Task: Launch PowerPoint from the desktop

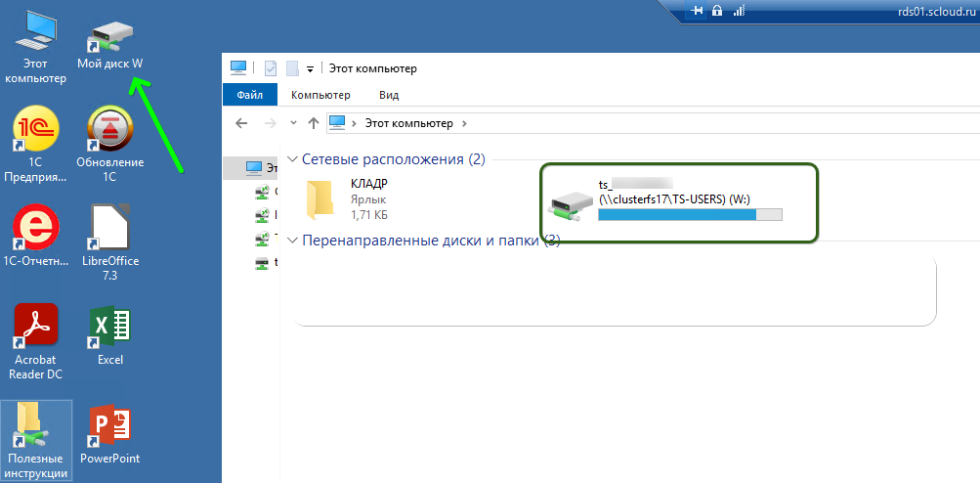Action: tap(110, 434)
